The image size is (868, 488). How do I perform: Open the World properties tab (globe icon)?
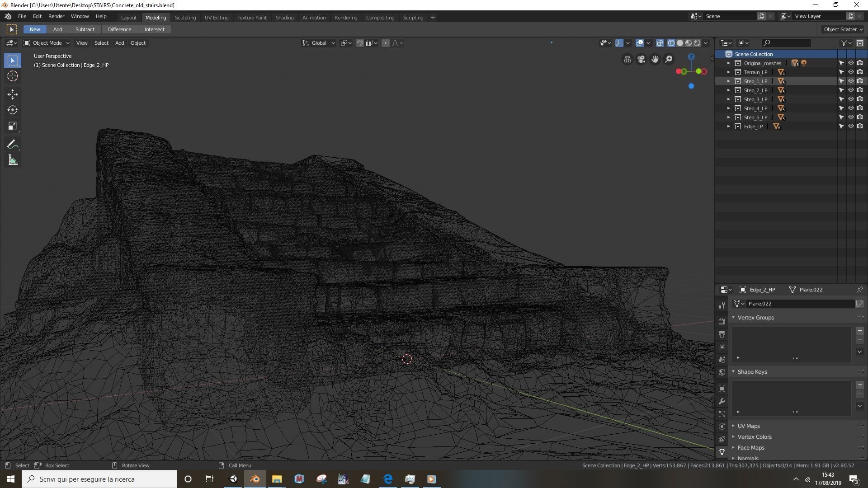(722, 372)
